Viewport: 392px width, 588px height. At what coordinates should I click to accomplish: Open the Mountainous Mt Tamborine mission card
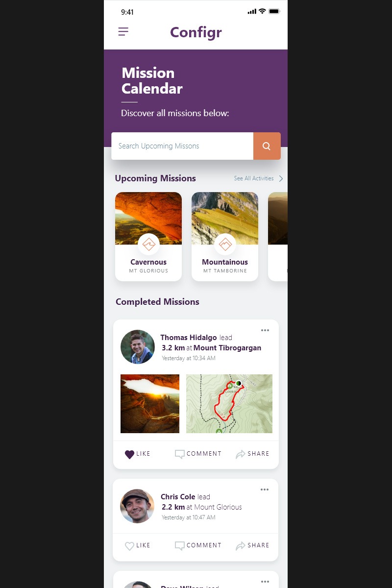point(225,237)
